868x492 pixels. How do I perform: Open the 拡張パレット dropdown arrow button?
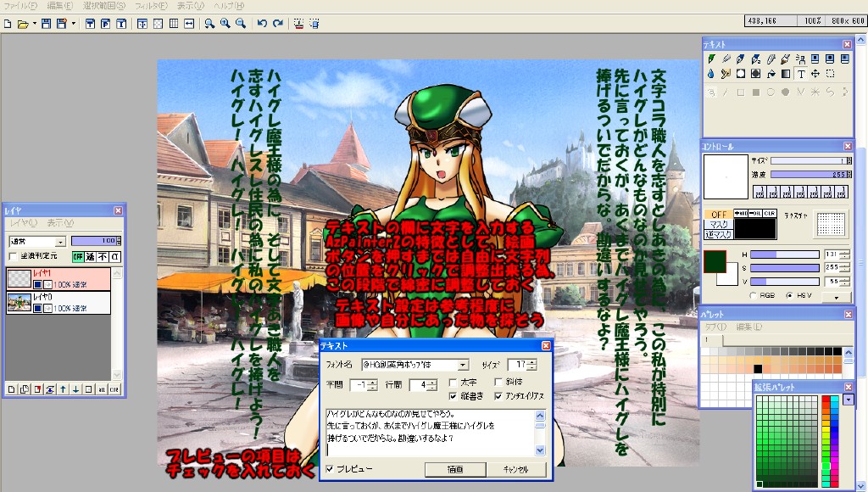click(x=848, y=400)
